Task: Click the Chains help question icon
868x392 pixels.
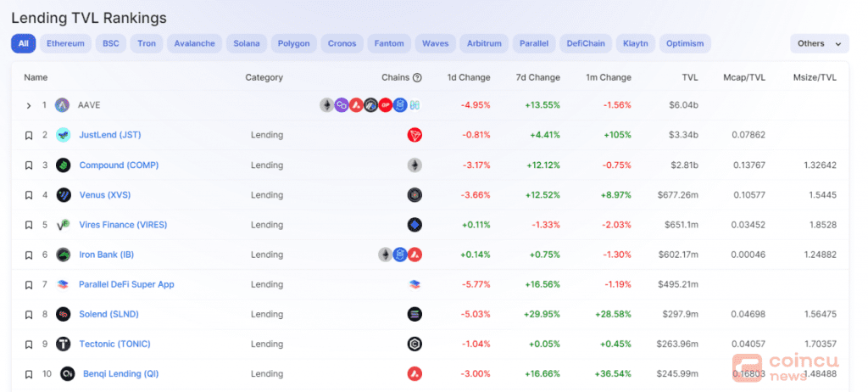Action: tap(417, 77)
